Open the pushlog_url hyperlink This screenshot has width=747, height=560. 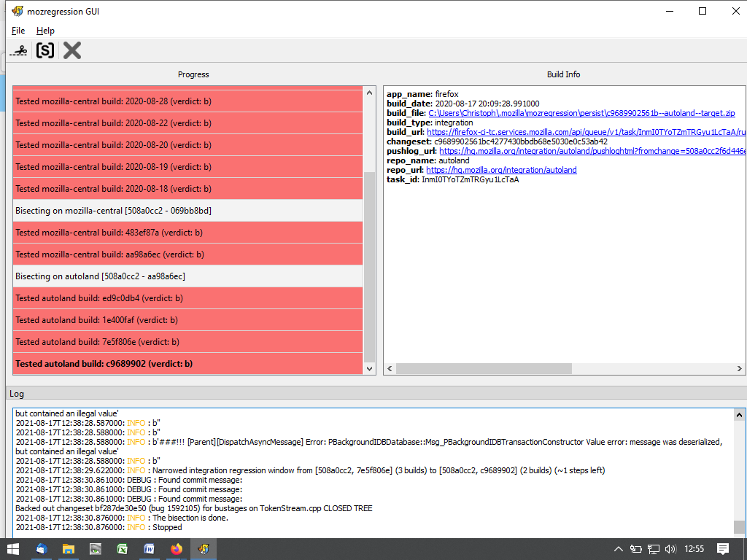[x=591, y=151]
